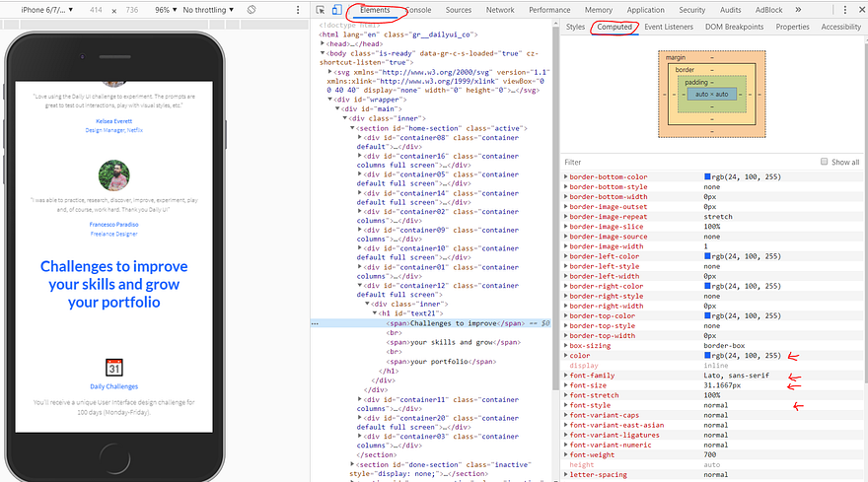Click Francesco Paradiso's round avatar photo
The height and width of the screenshot is (482, 868).
coord(114,176)
